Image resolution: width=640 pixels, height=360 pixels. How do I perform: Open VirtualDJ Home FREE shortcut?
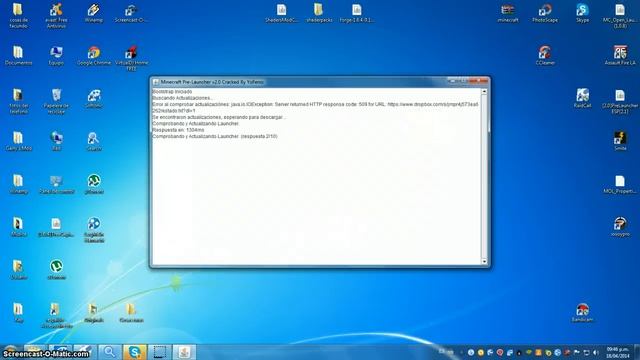[x=131, y=58]
